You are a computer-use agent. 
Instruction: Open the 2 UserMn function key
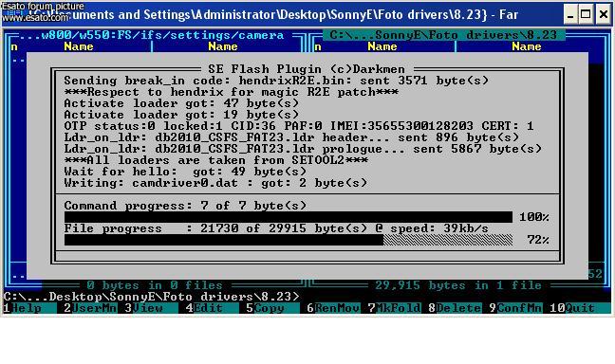tap(90, 308)
